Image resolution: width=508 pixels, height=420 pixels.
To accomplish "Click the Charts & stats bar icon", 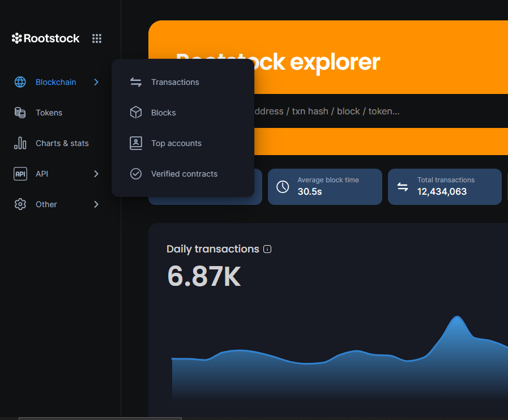I will pyautogui.click(x=20, y=143).
